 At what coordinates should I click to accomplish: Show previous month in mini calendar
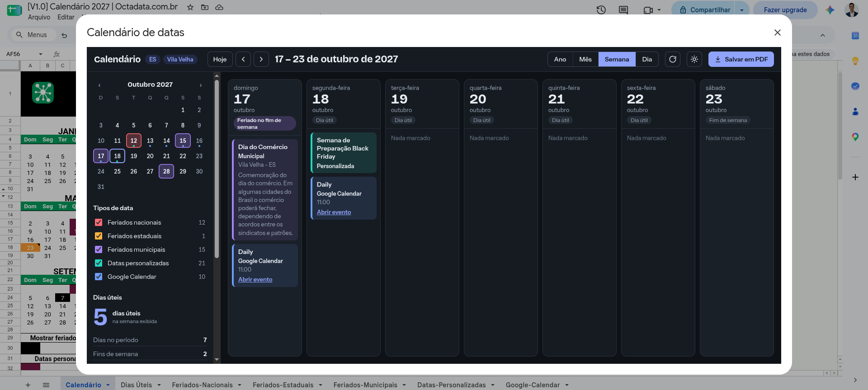pos(99,85)
